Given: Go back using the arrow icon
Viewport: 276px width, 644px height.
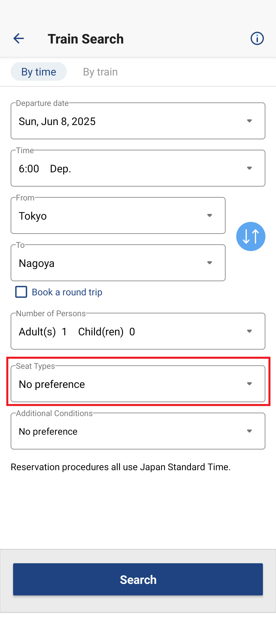Looking at the screenshot, I should pos(18,38).
